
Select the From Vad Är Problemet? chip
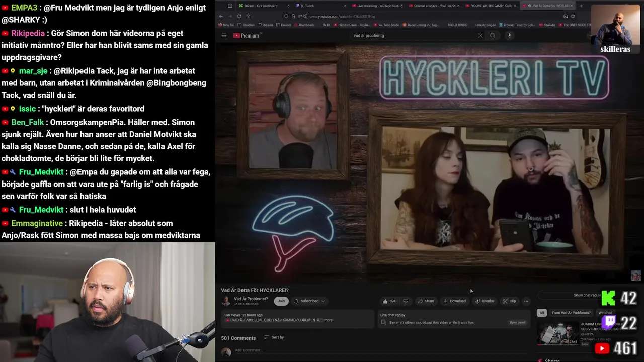571,313
